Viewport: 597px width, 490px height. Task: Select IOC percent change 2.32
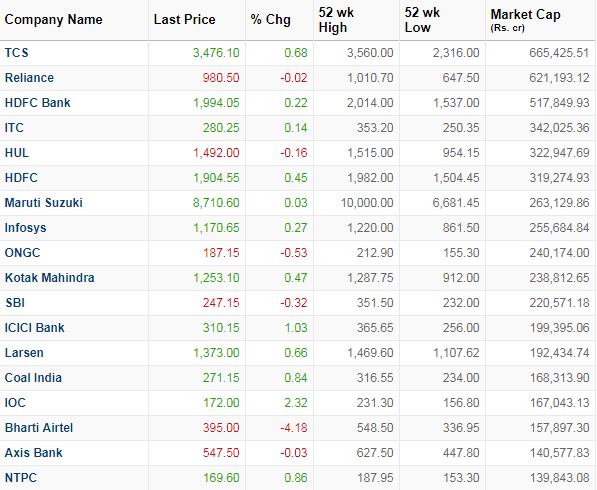click(x=296, y=403)
